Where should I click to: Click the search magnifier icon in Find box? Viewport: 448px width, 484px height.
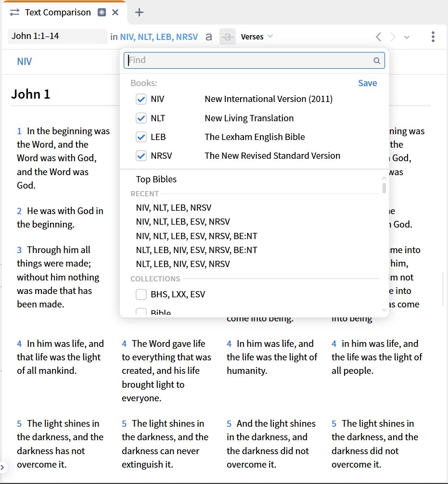coord(377,61)
